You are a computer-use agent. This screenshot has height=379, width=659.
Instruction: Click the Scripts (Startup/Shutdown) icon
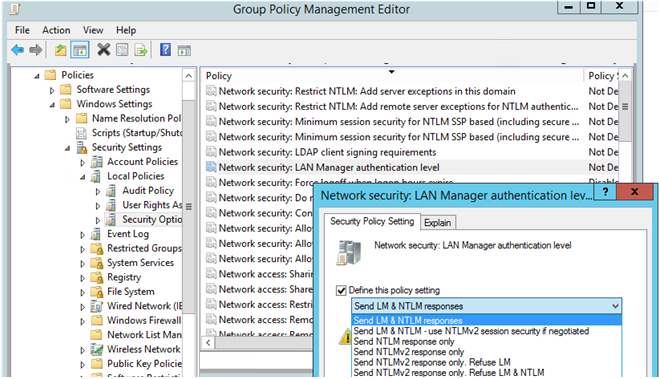(x=81, y=133)
